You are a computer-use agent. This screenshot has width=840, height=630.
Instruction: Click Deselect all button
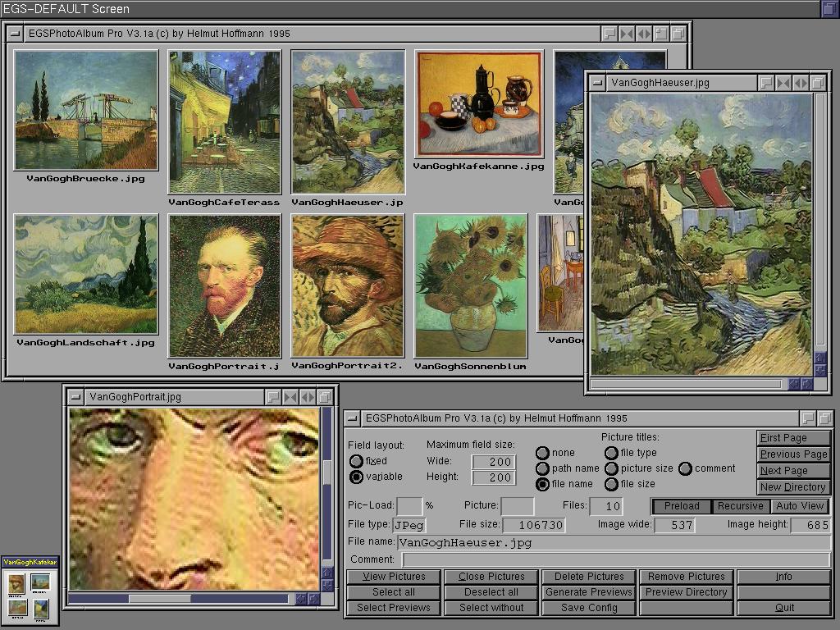pyautogui.click(x=491, y=592)
